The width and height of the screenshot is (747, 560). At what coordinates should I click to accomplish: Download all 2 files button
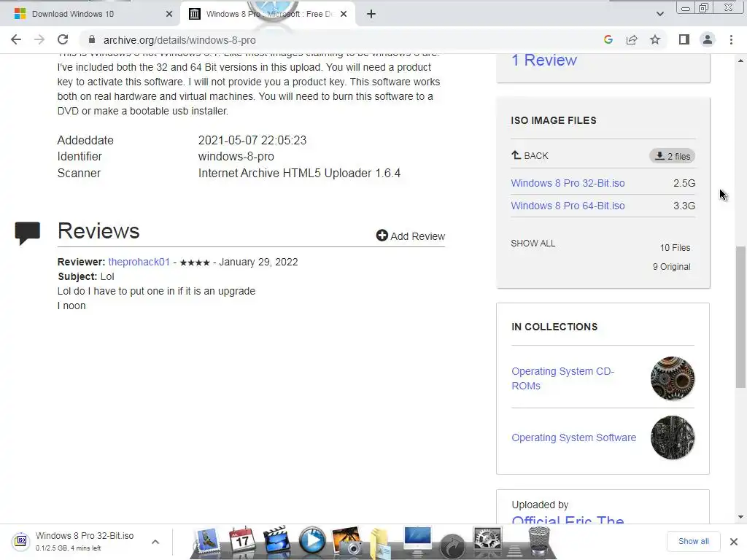[x=672, y=156]
